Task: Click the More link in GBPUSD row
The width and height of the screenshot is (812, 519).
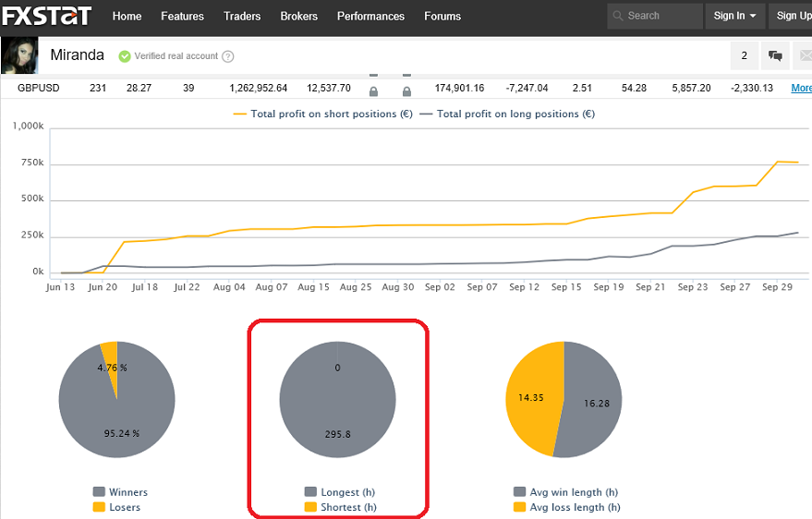Action: tap(801, 89)
